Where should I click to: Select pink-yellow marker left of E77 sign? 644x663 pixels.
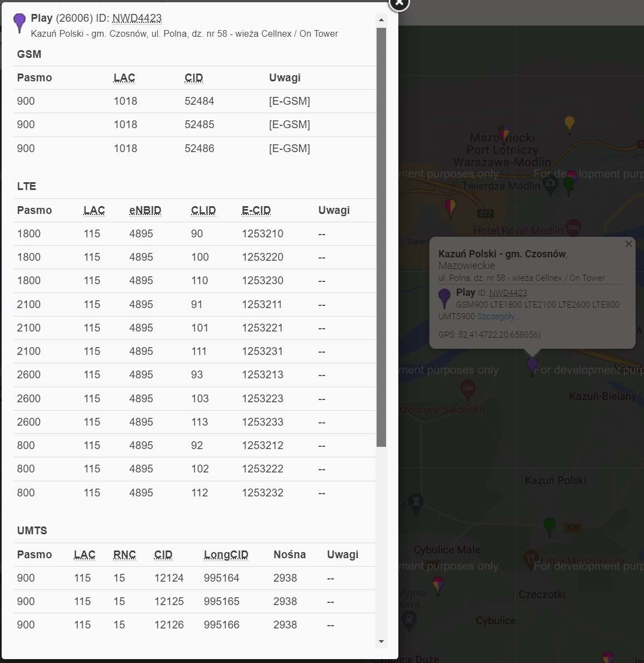tap(450, 208)
